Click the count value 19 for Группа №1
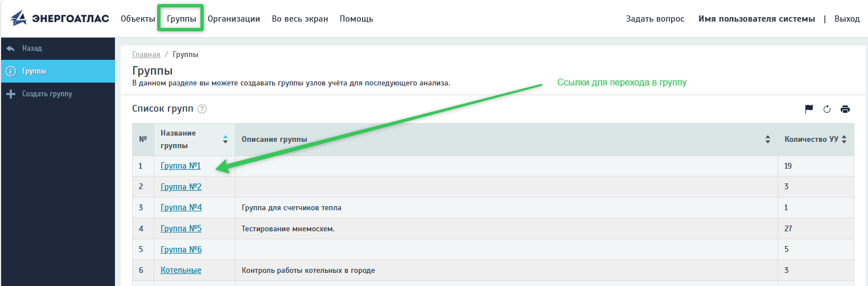The image size is (868, 286). pos(788,166)
